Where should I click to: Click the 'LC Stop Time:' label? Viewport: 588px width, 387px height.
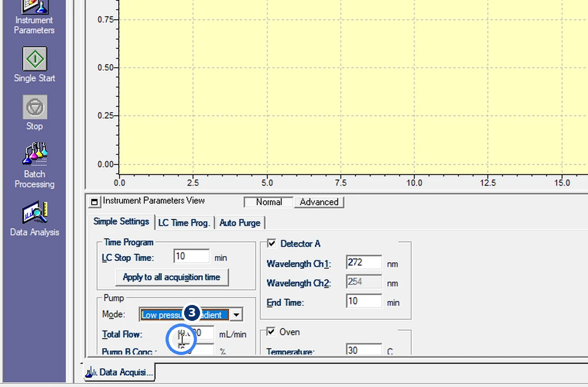pyautogui.click(x=128, y=258)
